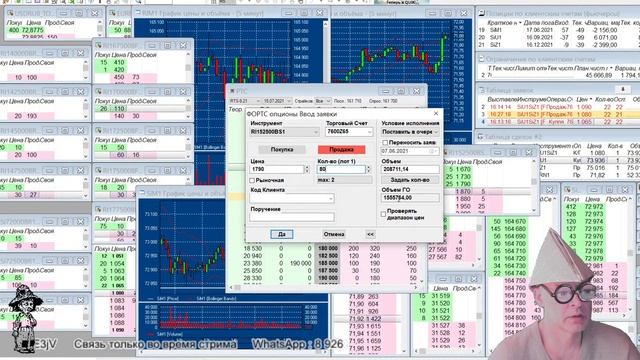Open Условие исполнения dropdown

point(410,132)
